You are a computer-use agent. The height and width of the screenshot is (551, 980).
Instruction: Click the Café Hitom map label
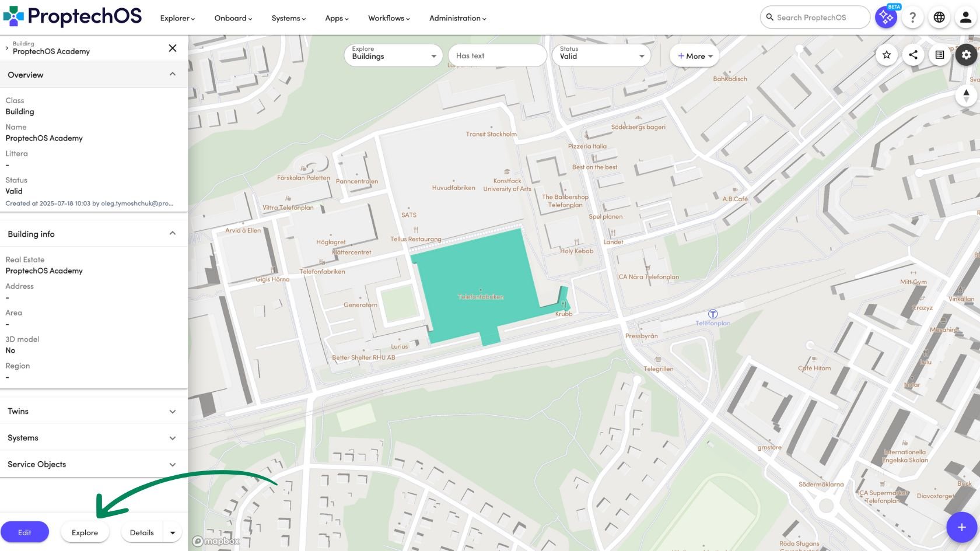coord(814,368)
